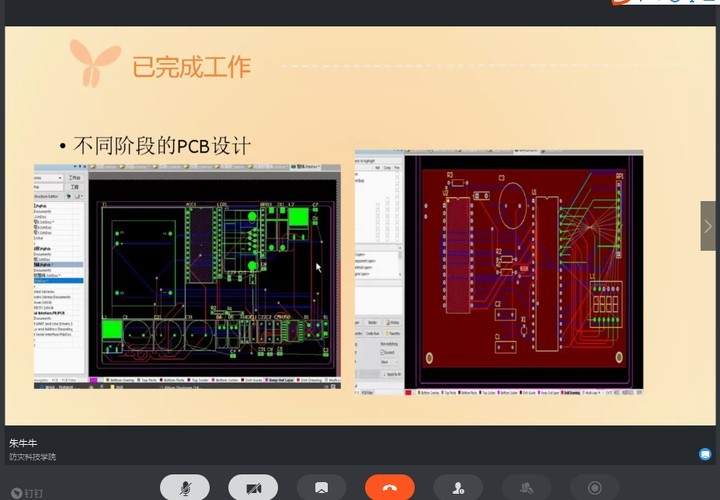
Task: Turn off the camera video button
Action: tap(253, 487)
